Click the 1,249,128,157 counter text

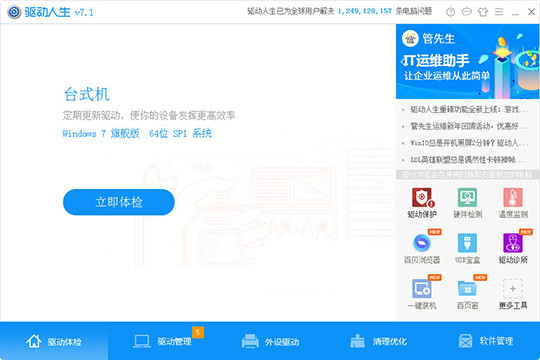364,11
